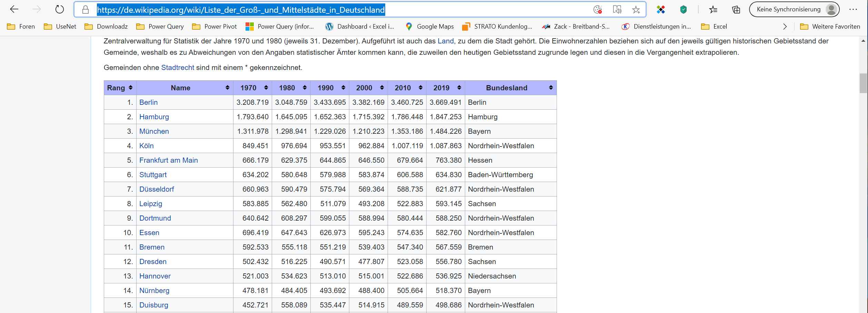868x313 pixels.
Task: Open the Excel bookmarks folder
Action: coord(714,27)
